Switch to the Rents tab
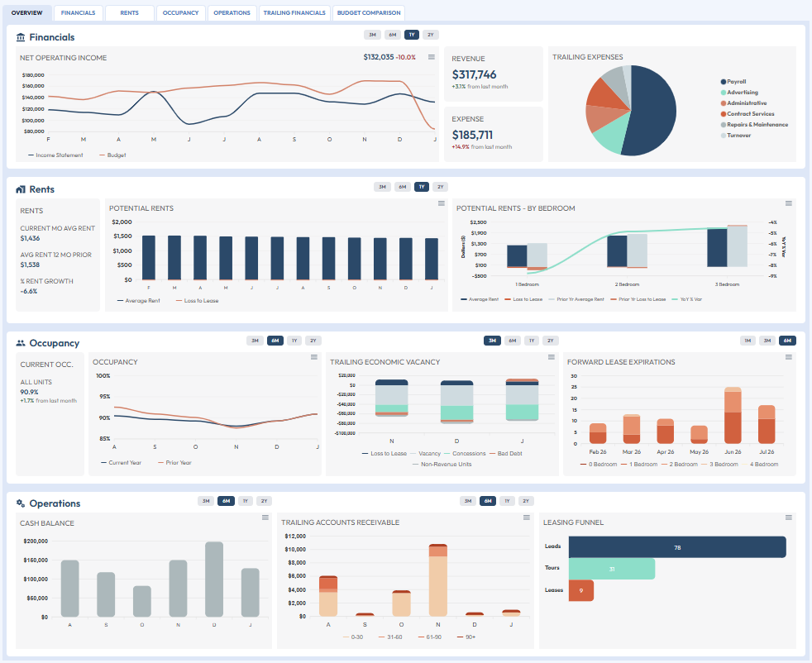This screenshot has width=812, height=663. click(x=130, y=13)
